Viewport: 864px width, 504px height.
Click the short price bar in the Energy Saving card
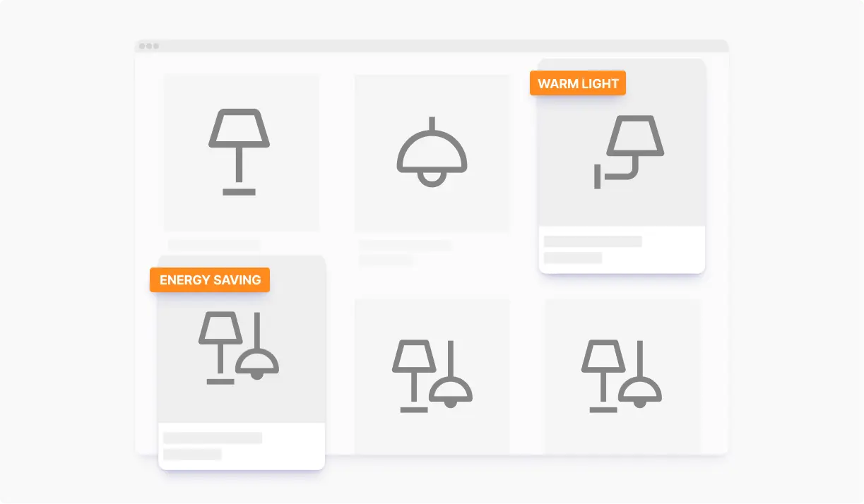pyautogui.click(x=192, y=454)
